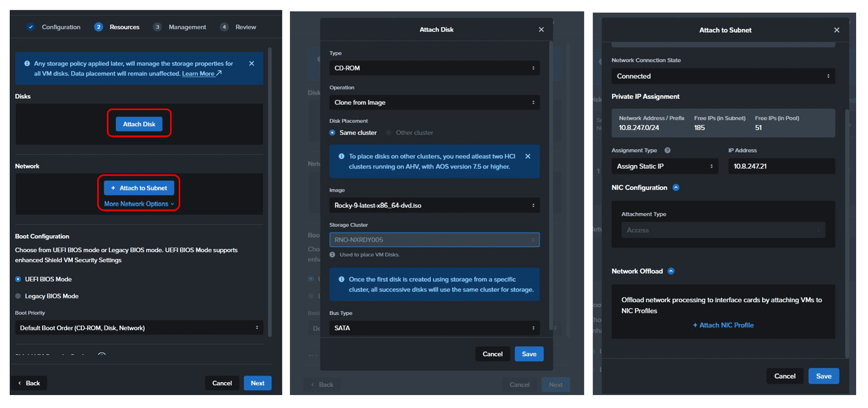The height and width of the screenshot is (408, 868).
Task: Open the Boot Priority dropdown
Action: [139, 328]
